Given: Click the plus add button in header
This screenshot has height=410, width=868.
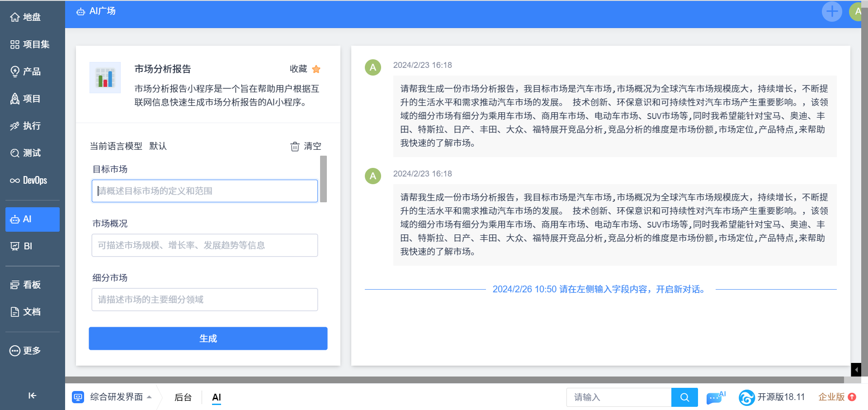Looking at the screenshot, I should 832,11.
